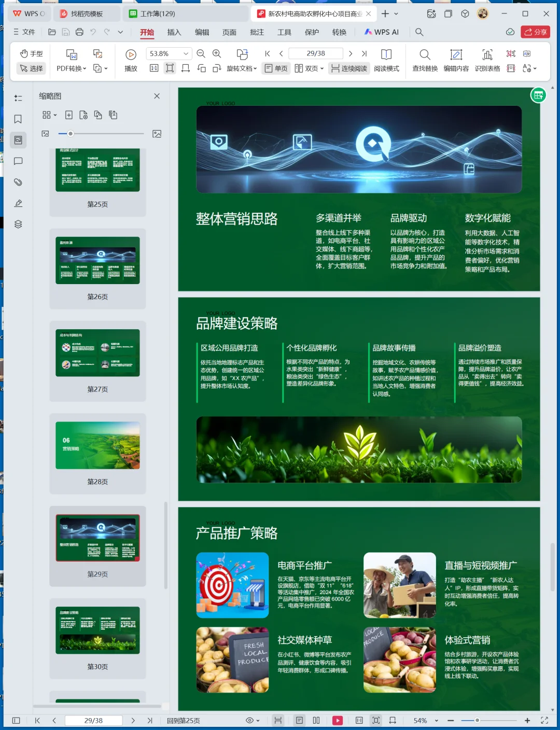Toggle navigation pane icon at status bar left

click(16, 721)
